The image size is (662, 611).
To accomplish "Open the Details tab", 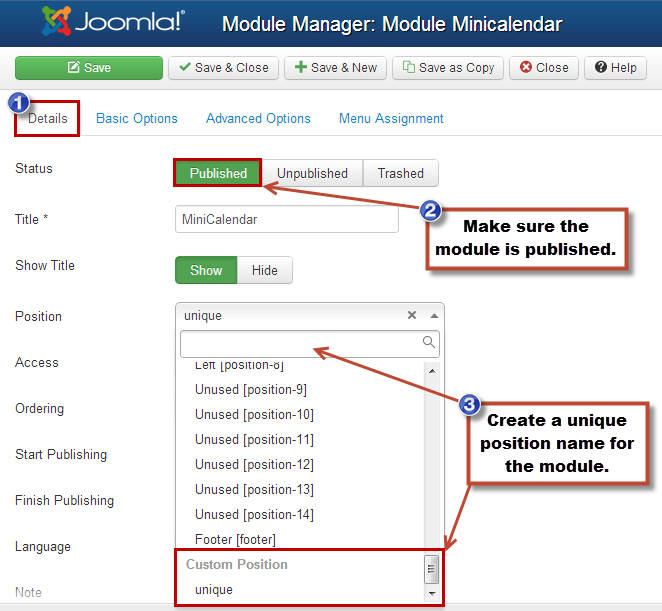I will (47, 119).
